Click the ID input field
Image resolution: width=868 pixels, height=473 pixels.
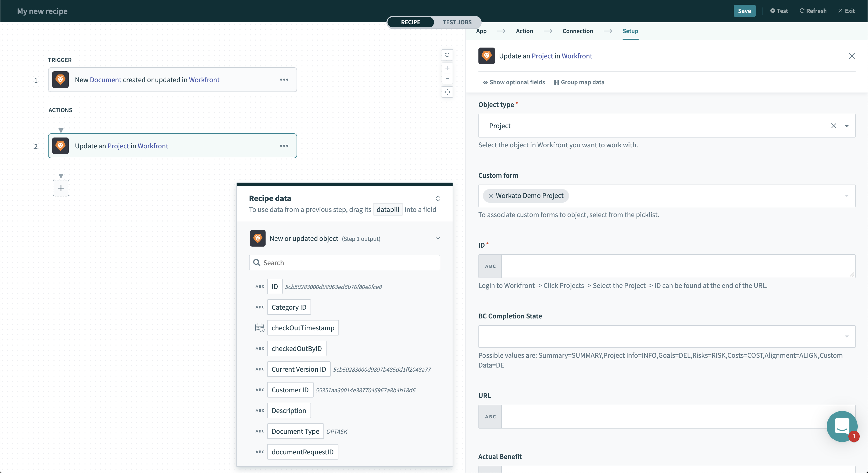tap(677, 266)
